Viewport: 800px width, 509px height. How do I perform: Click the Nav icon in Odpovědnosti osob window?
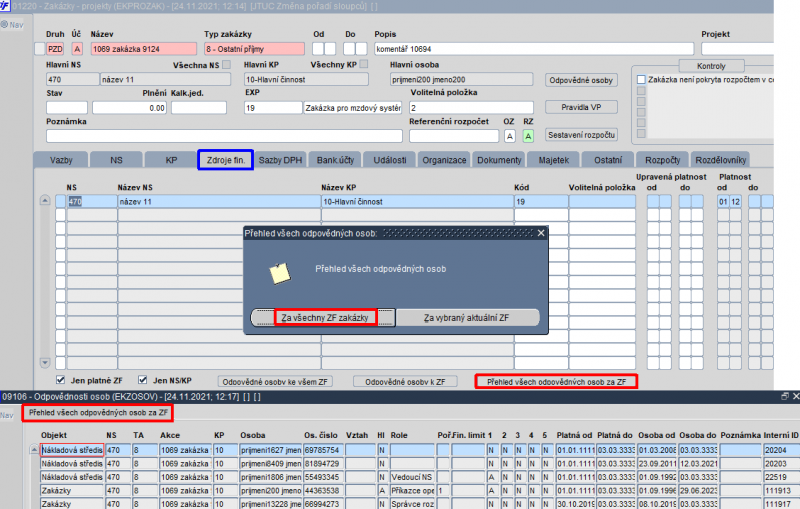click(x=7, y=415)
